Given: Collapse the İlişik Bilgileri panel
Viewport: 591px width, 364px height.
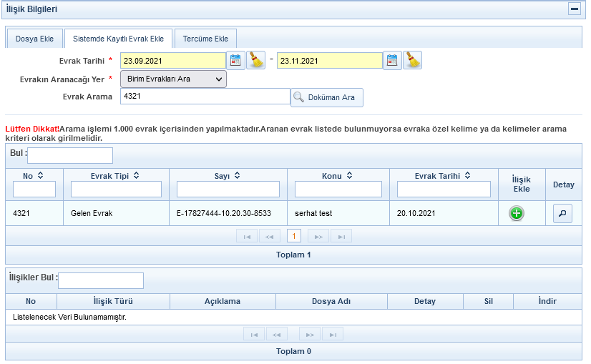Looking at the screenshot, I should (574, 9).
